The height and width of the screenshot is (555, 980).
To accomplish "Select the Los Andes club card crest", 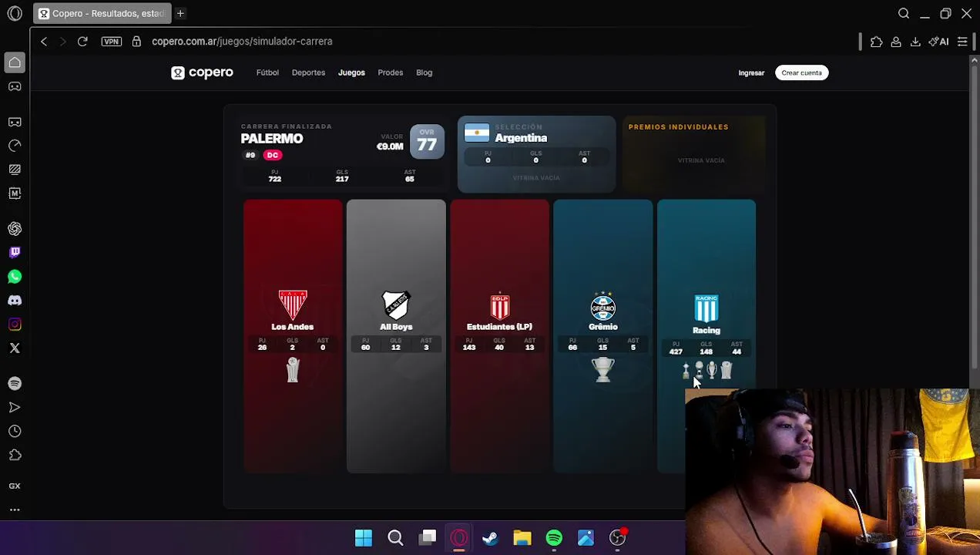I will (293, 305).
